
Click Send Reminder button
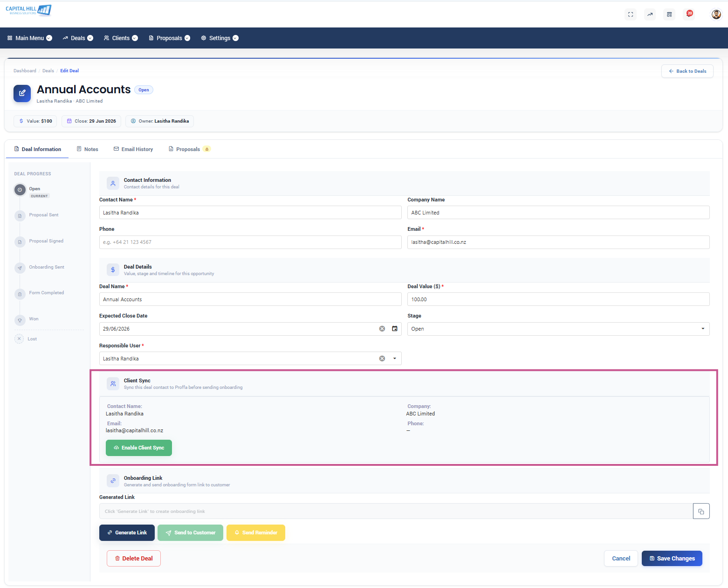click(x=255, y=533)
